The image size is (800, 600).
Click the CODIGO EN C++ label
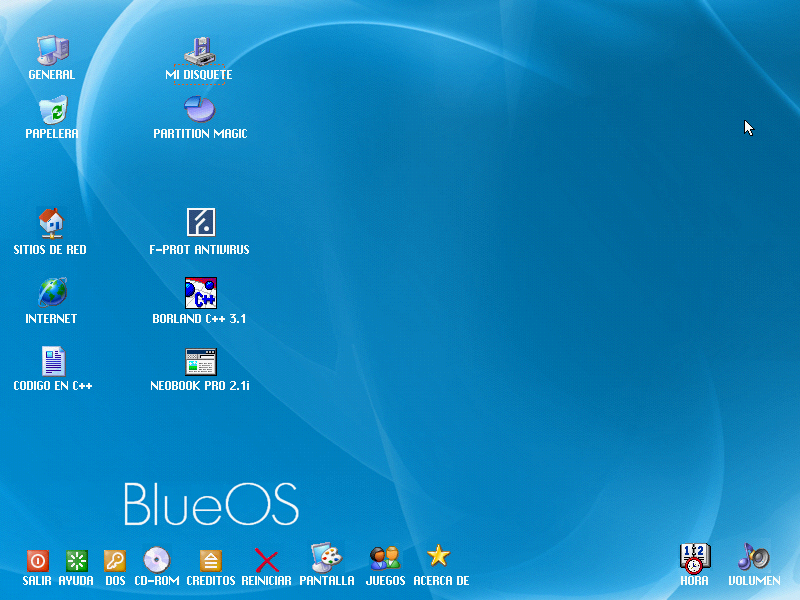(53, 386)
